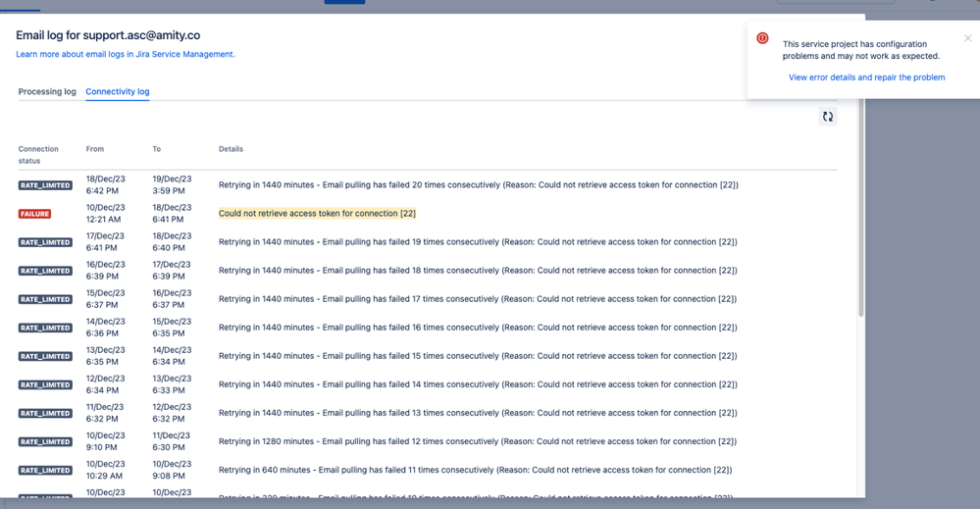The image size is (980, 509).
Task: Click From date 10/Dec/23 12:21 AM
Action: click(x=105, y=213)
